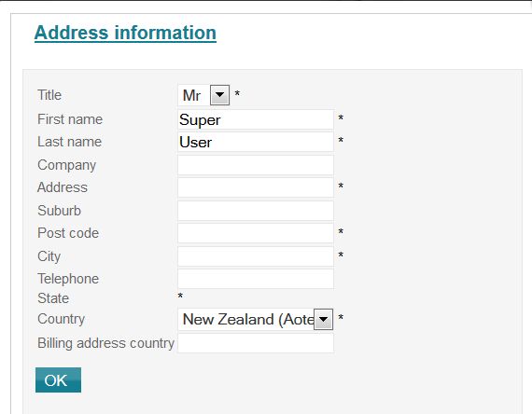Focus the empty Address input field
Viewport: 532px width, 414px height.
coord(256,187)
